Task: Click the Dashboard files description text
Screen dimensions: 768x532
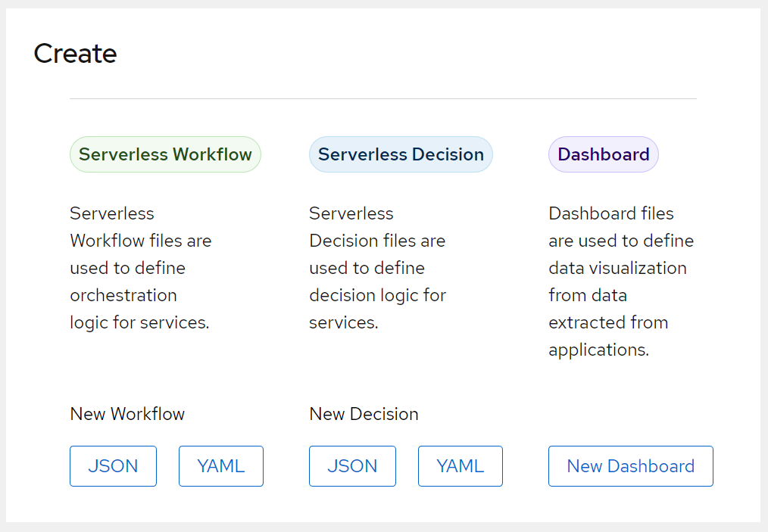Action: coord(620,282)
